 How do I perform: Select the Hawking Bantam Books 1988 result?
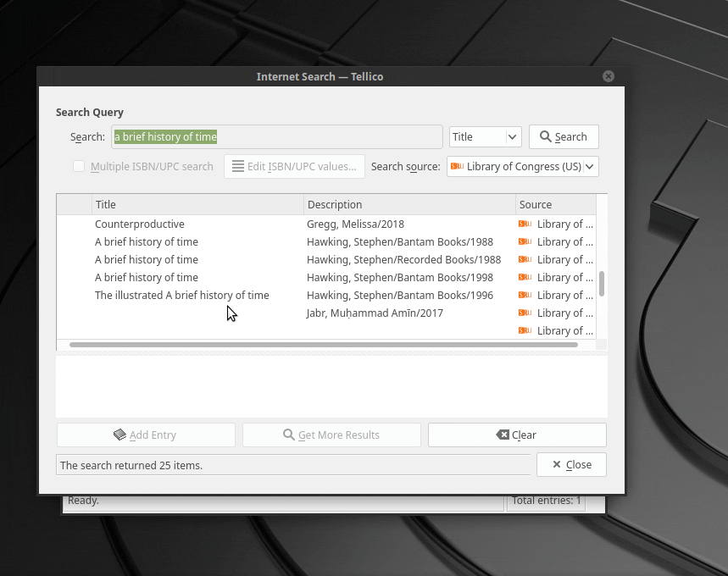326,241
